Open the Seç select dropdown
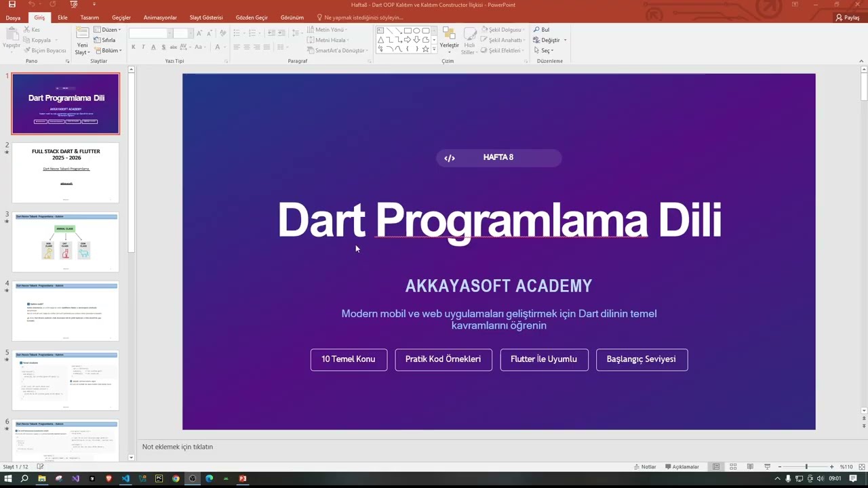This screenshot has height=488, width=868. pyautogui.click(x=543, y=50)
